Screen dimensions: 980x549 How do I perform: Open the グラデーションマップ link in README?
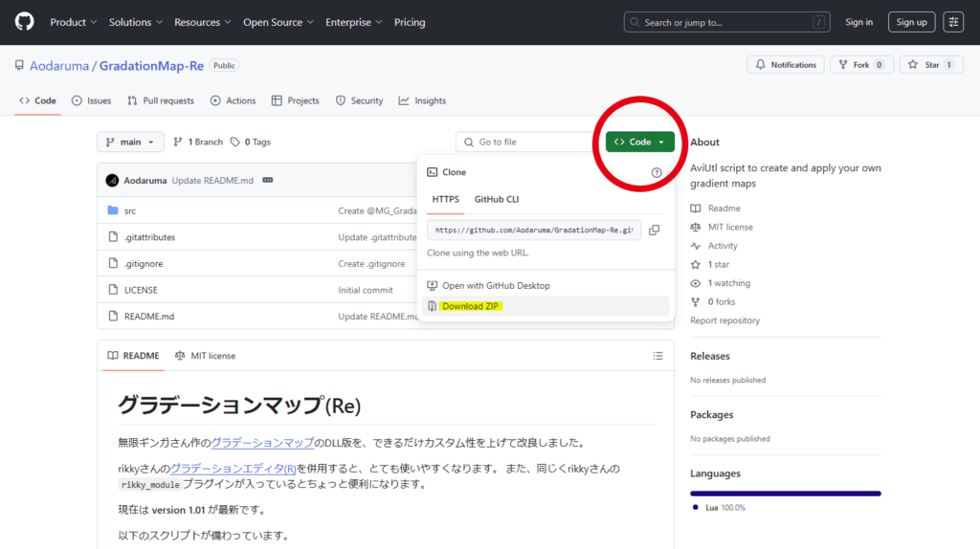point(262,443)
